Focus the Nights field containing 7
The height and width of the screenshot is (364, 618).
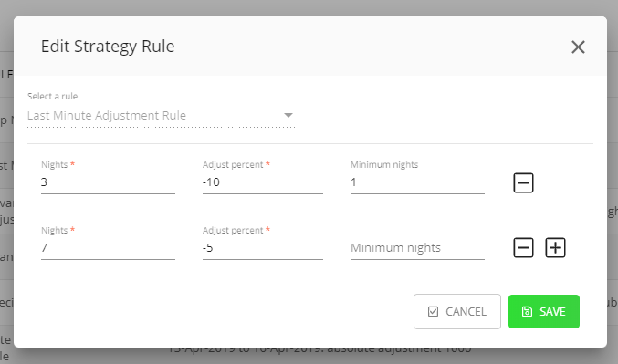coord(108,248)
